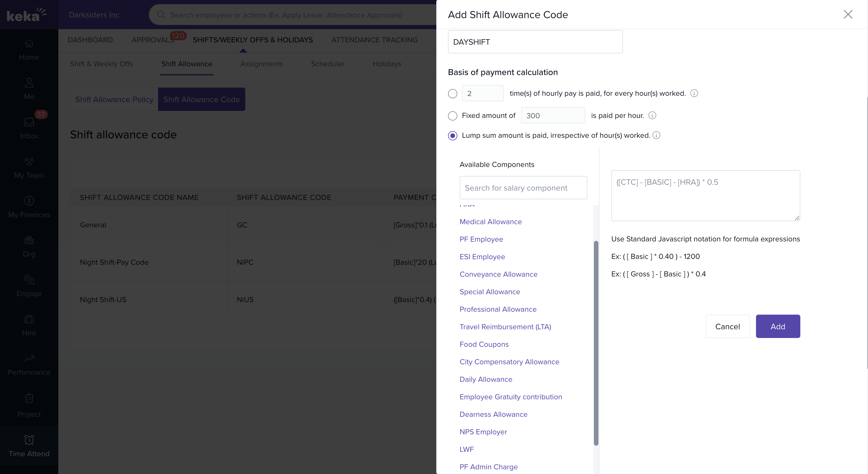The height and width of the screenshot is (474, 868).
Task: Focus the salary component search field
Action: tap(523, 188)
